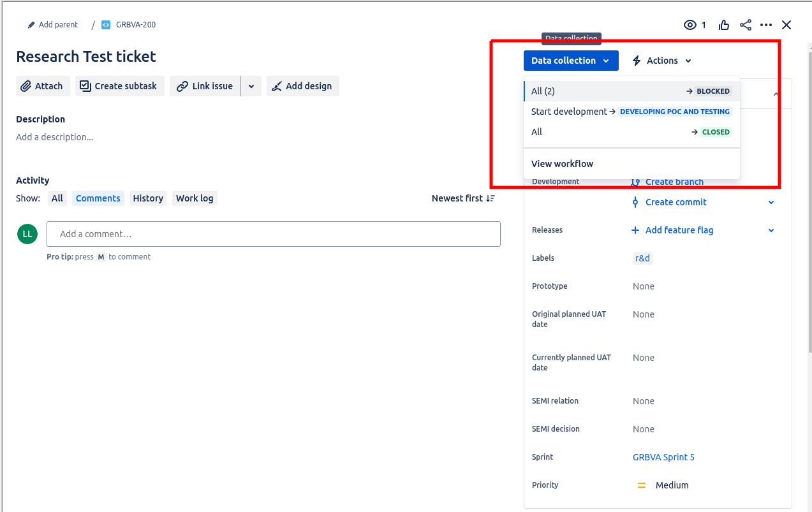Image resolution: width=812 pixels, height=512 pixels.
Task: Click the Add parent pencil icon
Action: point(31,25)
